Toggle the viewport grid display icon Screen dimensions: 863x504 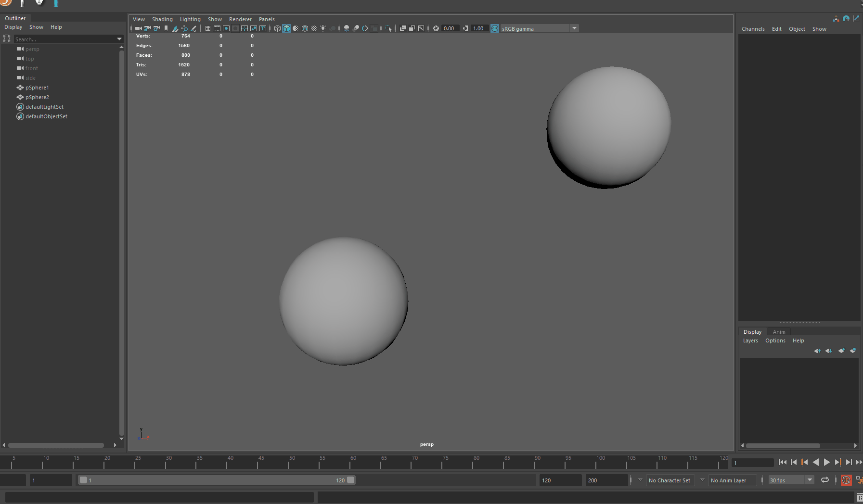pyautogui.click(x=208, y=28)
